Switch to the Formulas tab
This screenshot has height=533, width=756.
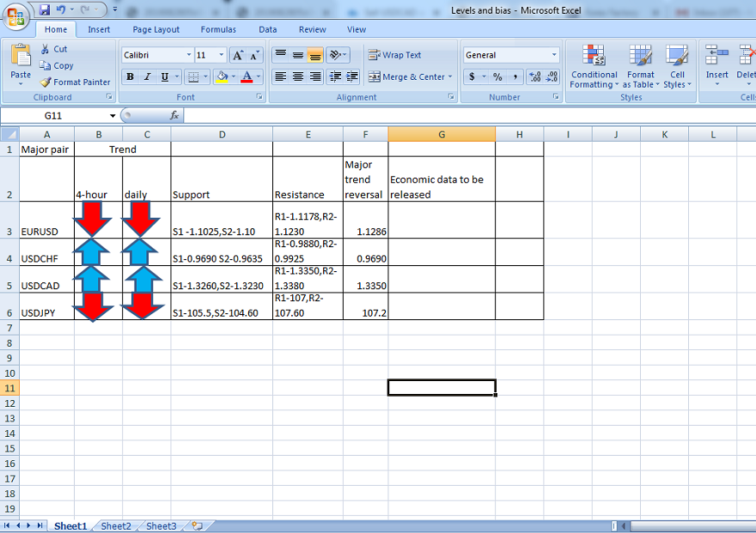(x=218, y=29)
